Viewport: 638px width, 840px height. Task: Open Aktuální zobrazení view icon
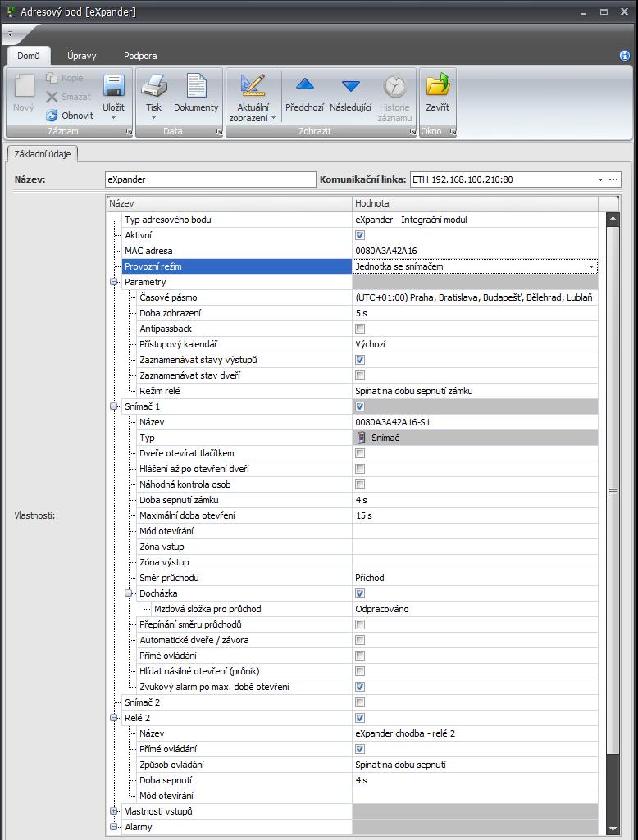[x=253, y=86]
